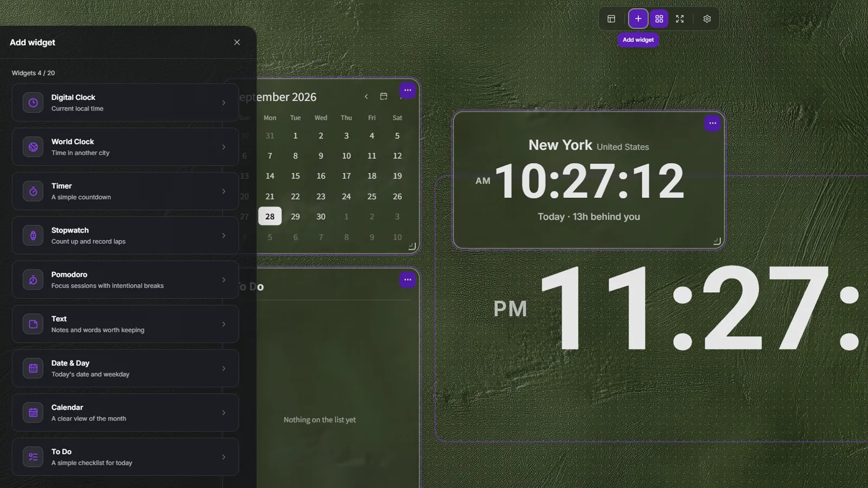This screenshot has width=868, height=488.
Task: Go to previous month in calendar
Action: pos(366,97)
